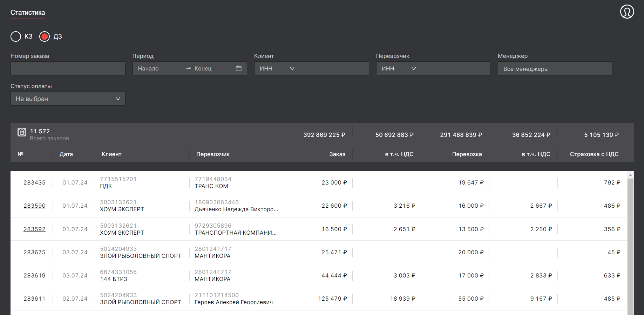Select the КЗ radio button
This screenshot has height=315, width=644.
coord(16,36)
